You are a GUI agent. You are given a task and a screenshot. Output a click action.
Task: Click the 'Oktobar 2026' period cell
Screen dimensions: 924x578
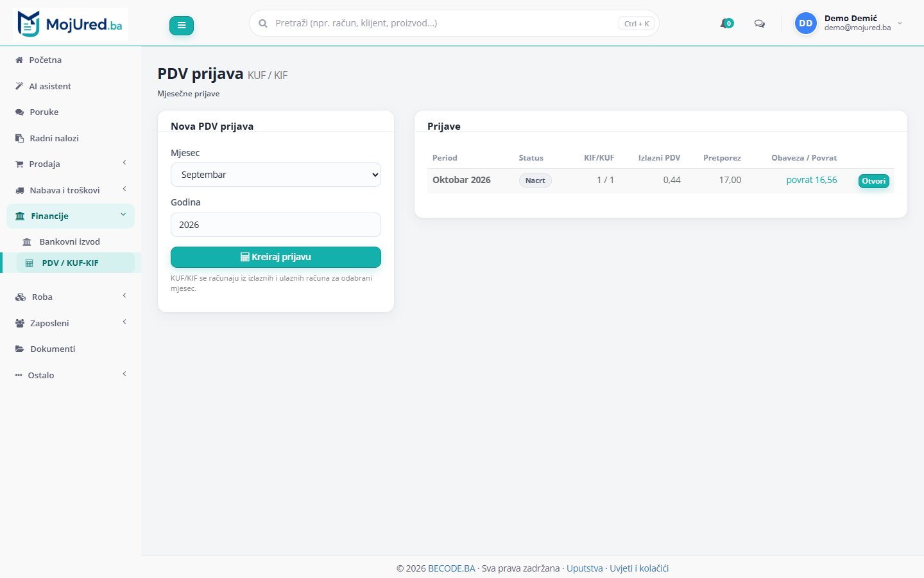pos(461,180)
